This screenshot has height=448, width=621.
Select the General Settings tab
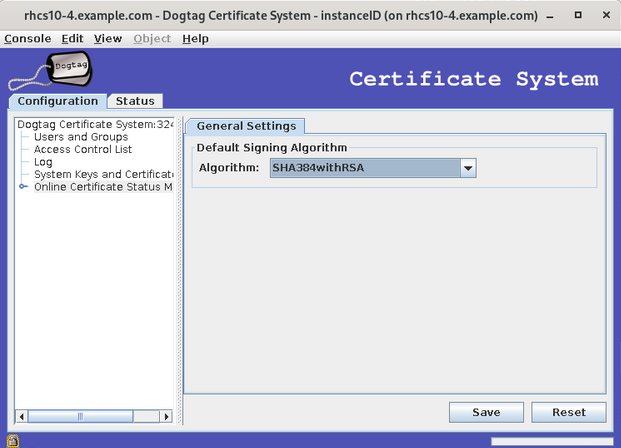(246, 126)
